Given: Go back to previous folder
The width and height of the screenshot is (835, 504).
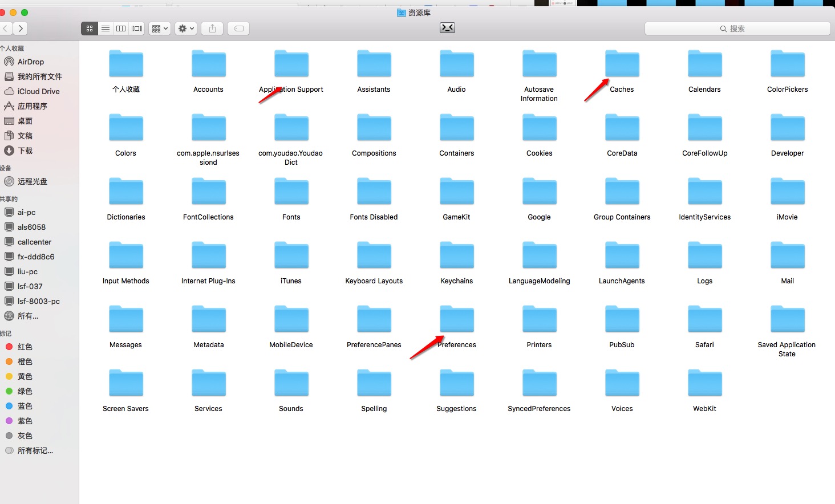Looking at the screenshot, I should click(x=6, y=29).
